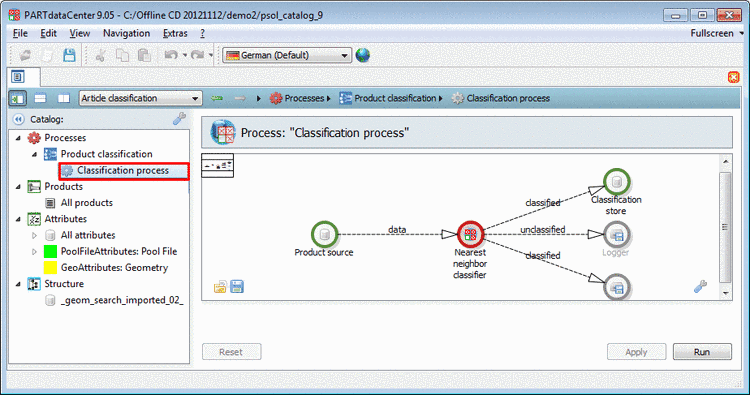Select the document tab icon below toolbar
The height and width of the screenshot is (395, 750).
click(18, 77)
